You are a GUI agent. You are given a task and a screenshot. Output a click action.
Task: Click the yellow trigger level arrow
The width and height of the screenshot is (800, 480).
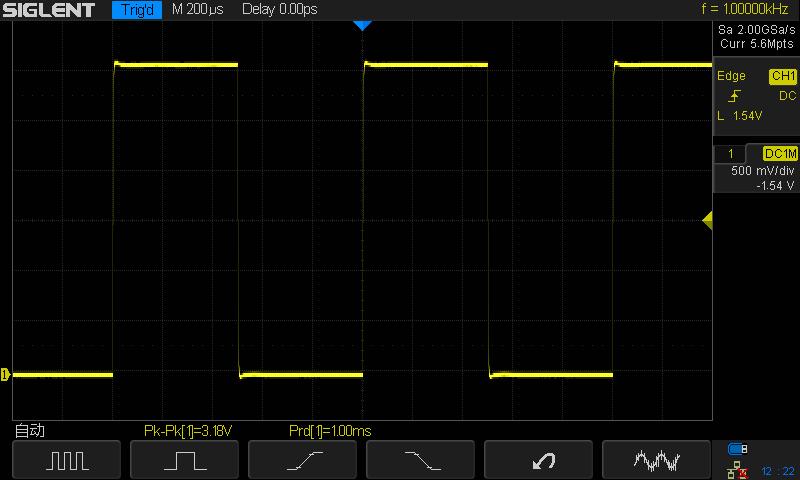[707, 220]
